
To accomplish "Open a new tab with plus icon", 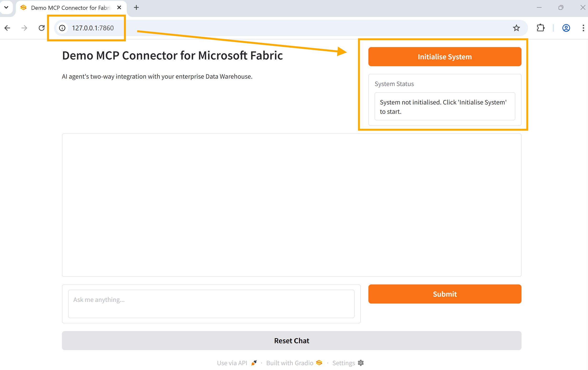I will pos(136,8).
